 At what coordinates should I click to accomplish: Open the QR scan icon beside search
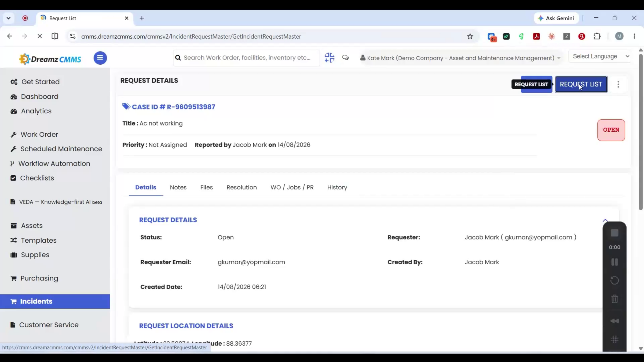329,58
